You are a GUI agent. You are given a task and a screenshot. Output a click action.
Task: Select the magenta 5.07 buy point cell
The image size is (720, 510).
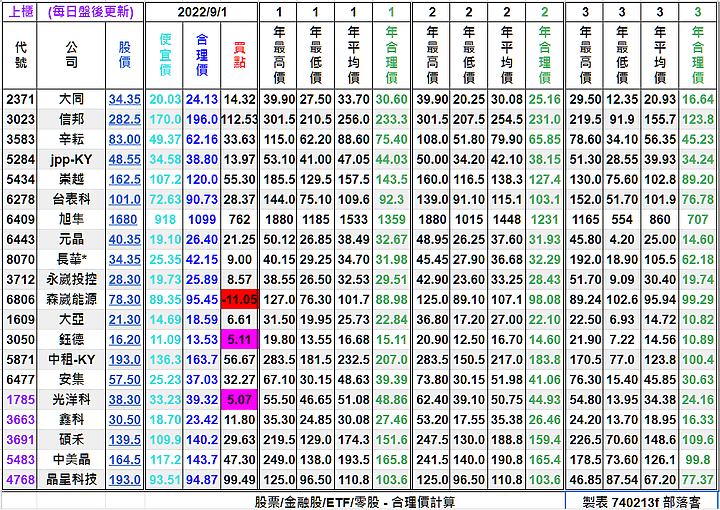(x=239, y=399)
